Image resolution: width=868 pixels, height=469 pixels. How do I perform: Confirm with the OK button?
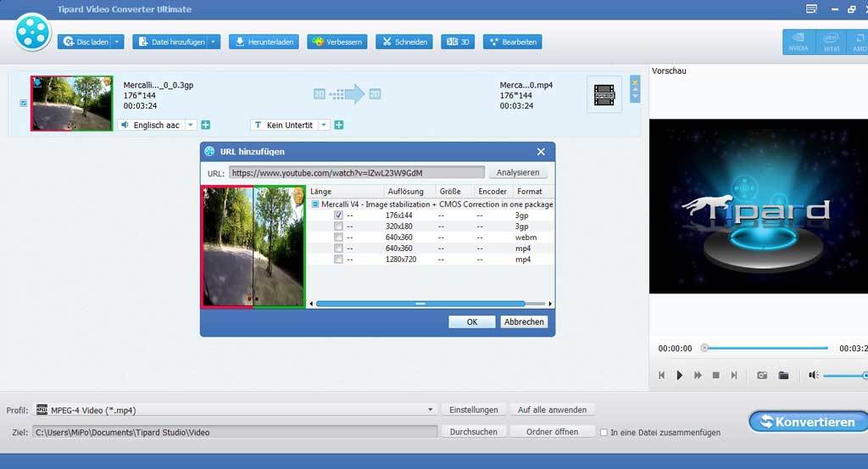(471, 321)
